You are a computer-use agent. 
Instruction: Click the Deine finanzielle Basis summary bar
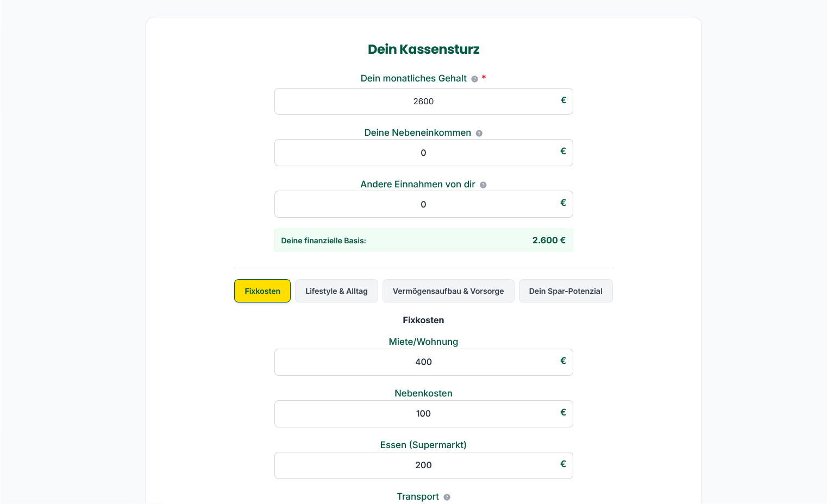click(x=423, y=240)
